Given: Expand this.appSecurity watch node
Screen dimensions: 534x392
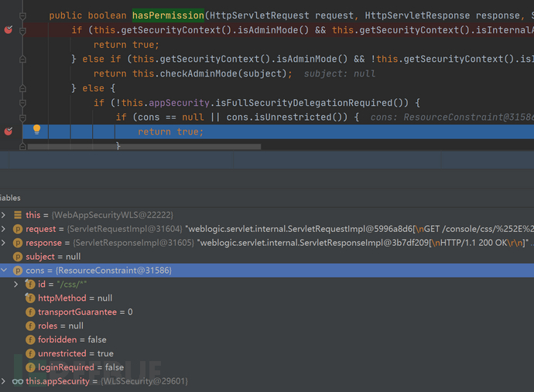Looking at the screenshot, I should click(x=3, y=381).
